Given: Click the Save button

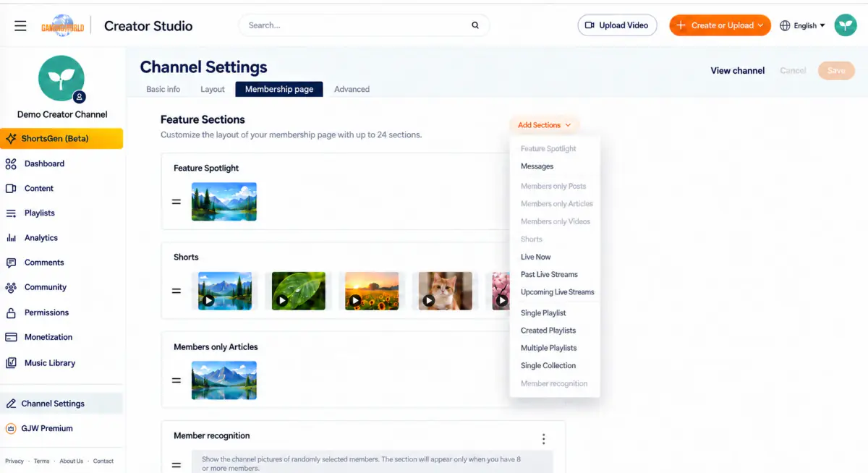Looking at the screenshot, I should (x=836, y=70).
